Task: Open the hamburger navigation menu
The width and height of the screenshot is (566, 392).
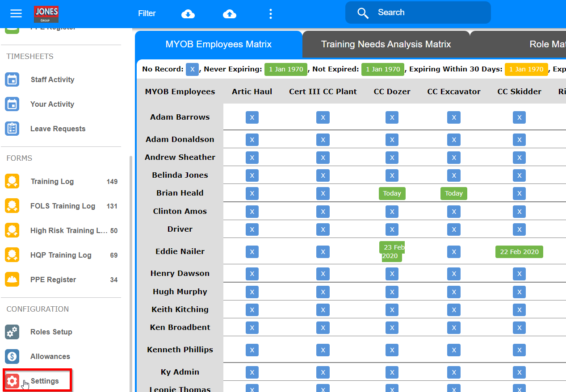Action: (16, 13)
